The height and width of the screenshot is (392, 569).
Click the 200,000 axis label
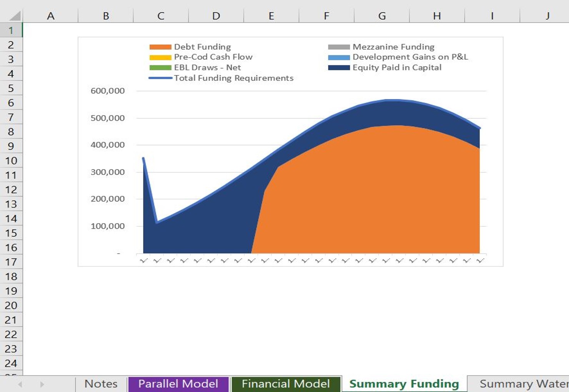pyautogui.click(x=108, y=199)
